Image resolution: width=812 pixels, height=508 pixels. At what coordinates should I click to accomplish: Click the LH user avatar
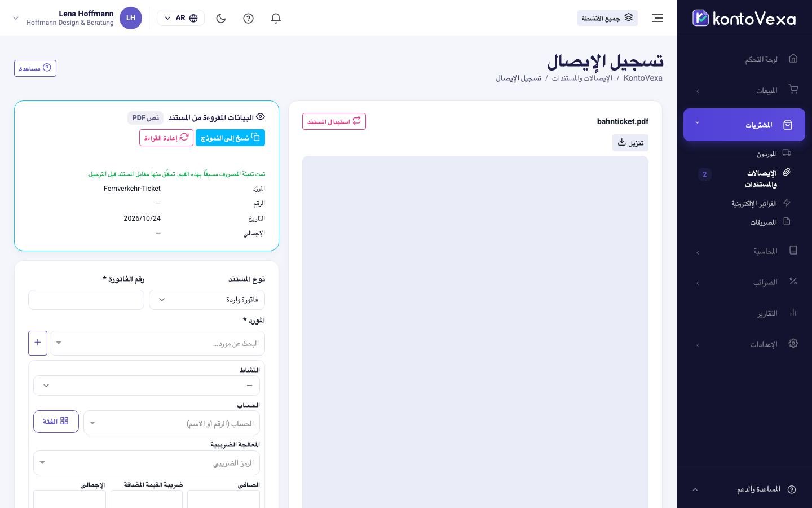(131, 18)
